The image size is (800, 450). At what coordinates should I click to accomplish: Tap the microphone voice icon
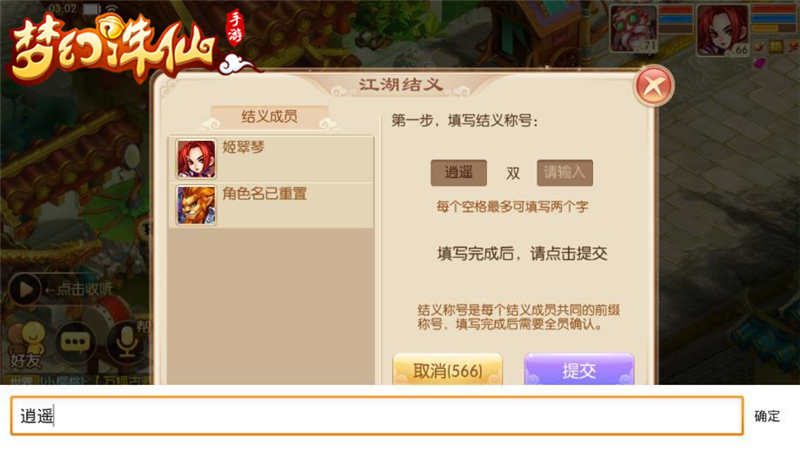126,342
